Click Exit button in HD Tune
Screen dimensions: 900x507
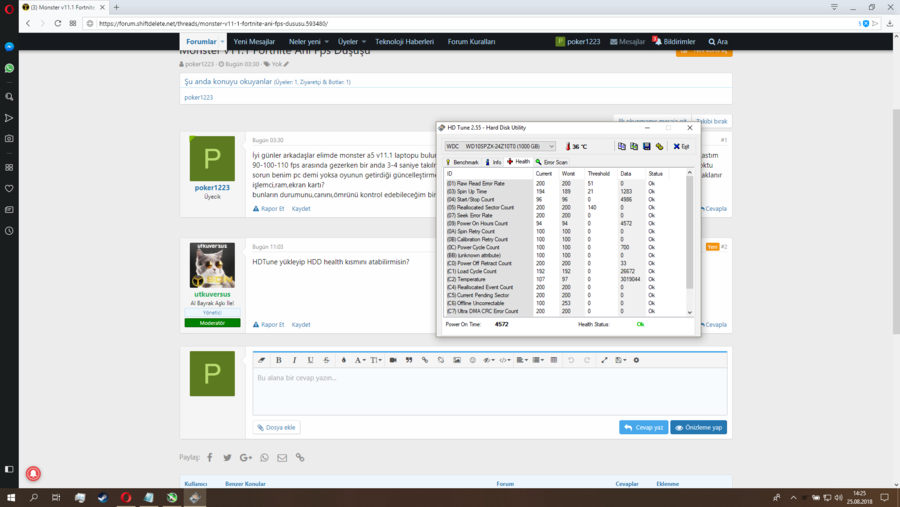click(x=681, y=146)
